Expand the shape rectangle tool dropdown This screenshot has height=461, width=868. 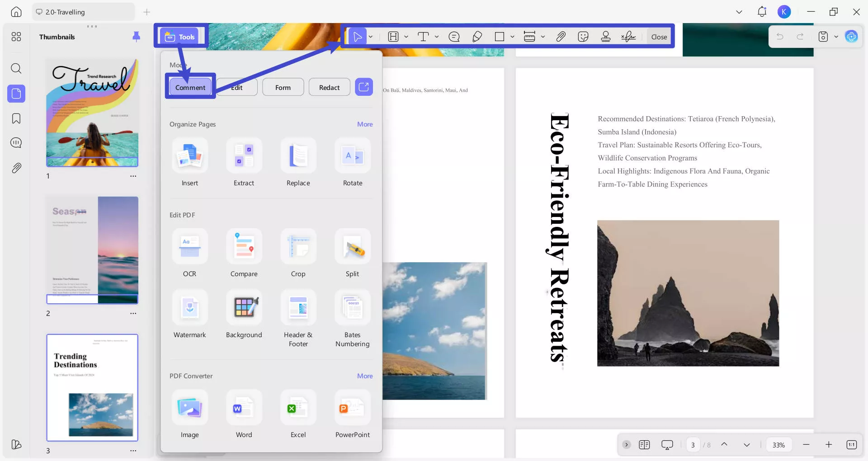pos(512,37)
